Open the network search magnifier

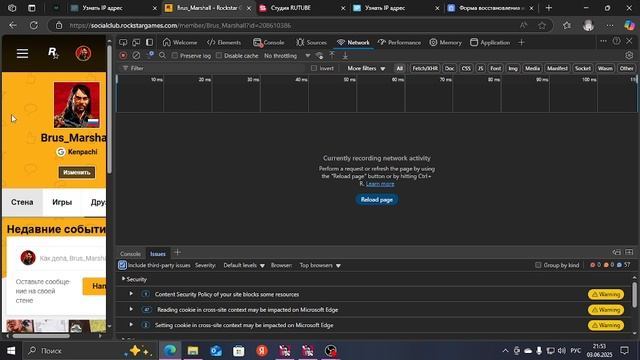pyautogui.click(x=162, y=56)
